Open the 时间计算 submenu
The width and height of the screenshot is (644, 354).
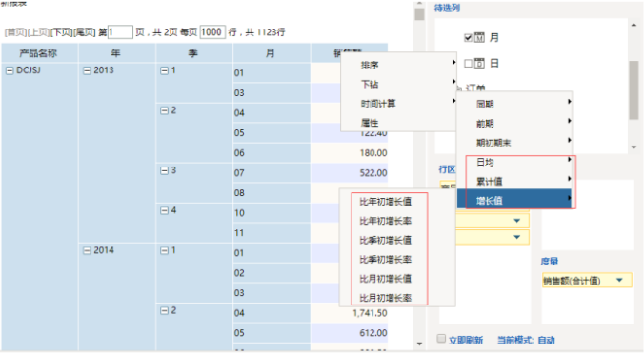[x=398, y=104]
